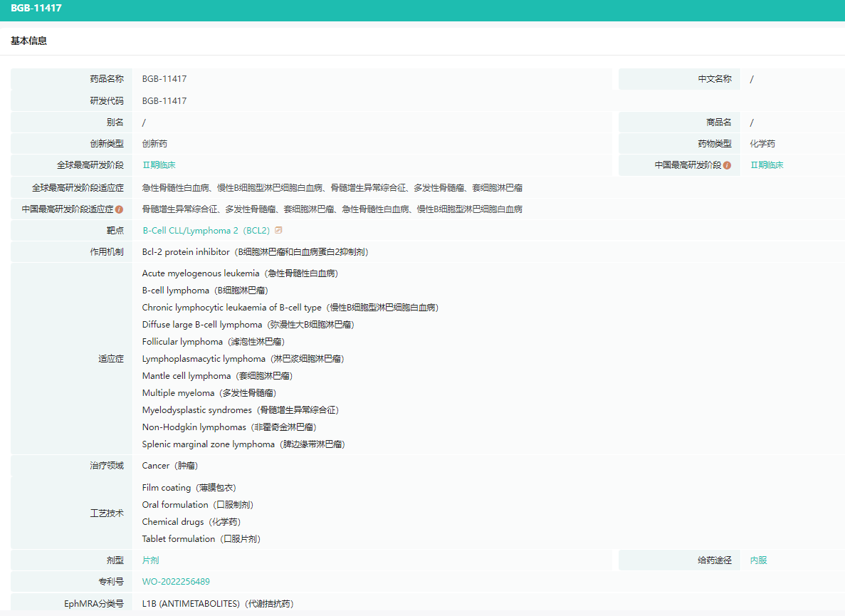Click the 给药途径 field label
The width and height of the screenshot is (845, 616).
[715, 560]
